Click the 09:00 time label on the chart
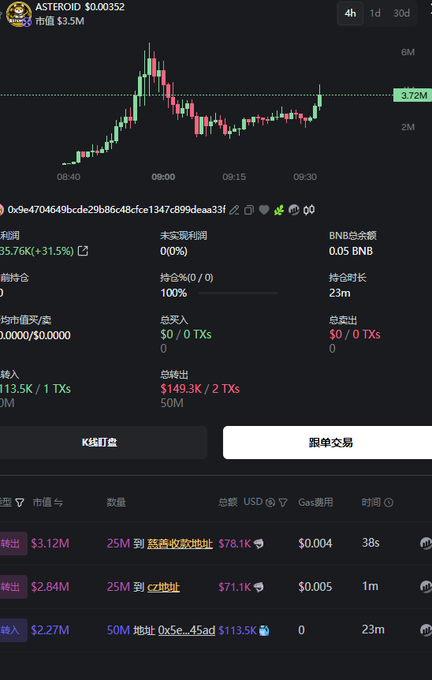This screenshot has height=680, width=432. coord(163,177)
